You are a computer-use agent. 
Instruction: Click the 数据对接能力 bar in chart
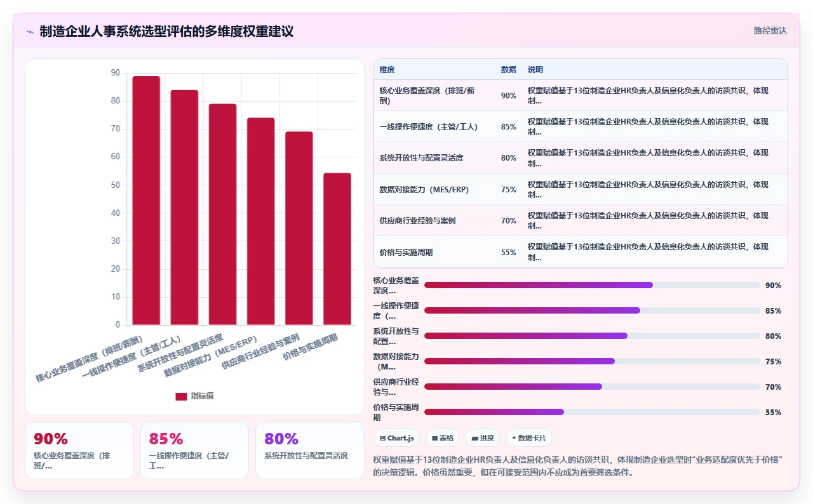click(260, 222)
